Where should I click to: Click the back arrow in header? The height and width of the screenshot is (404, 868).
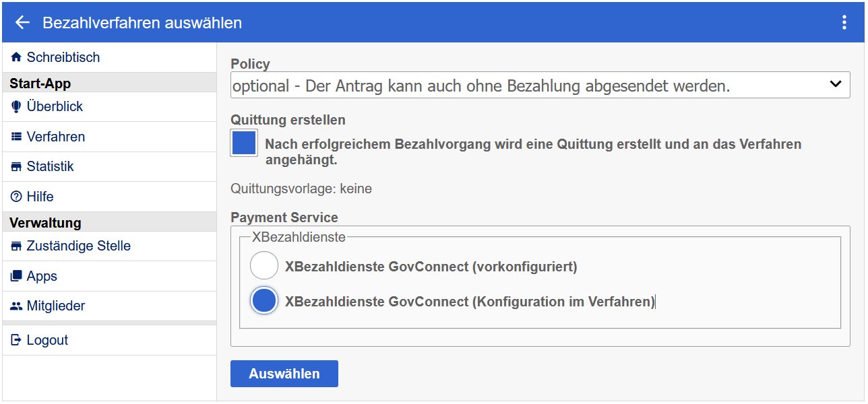[x=23, y=23]
